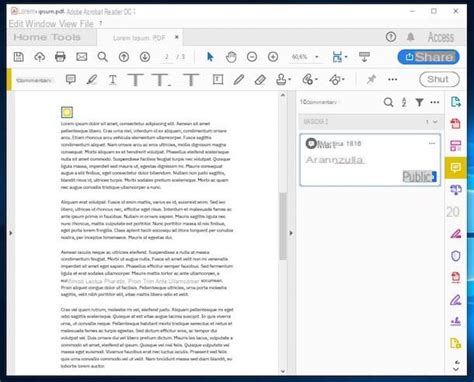The height and width of the screenshot is (382, 474).
Task: Open the attach file paperclip dropdown
Action: (310, 79)
